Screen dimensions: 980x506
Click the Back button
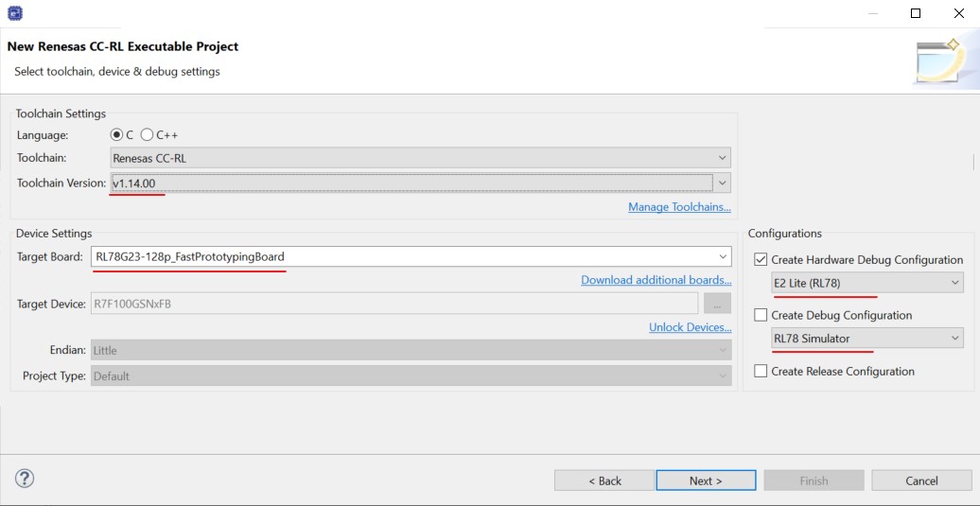(x=604, y=480)
